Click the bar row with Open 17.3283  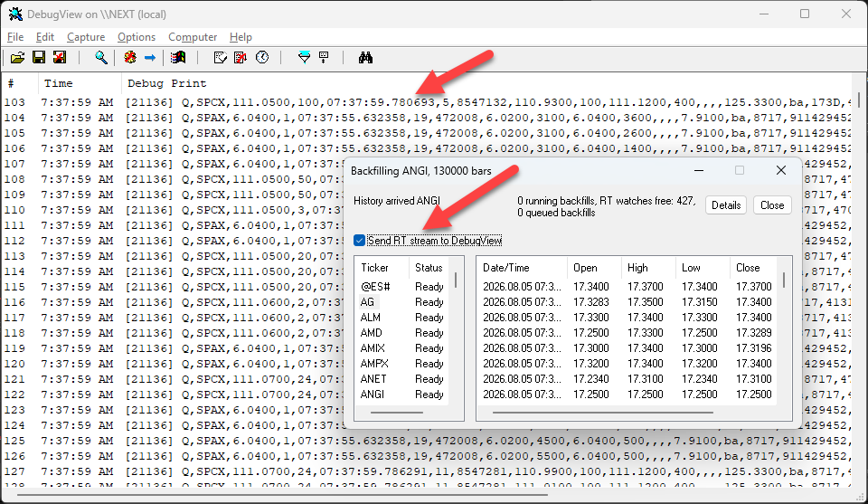coord(627,302)
